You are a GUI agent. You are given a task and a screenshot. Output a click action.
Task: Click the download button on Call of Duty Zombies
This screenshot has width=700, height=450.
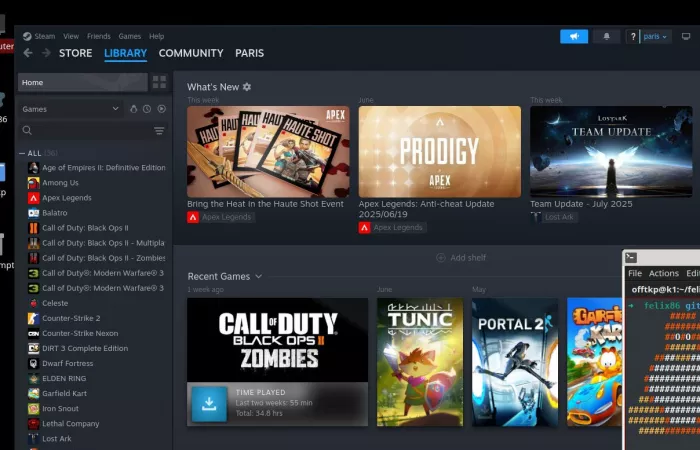click(x=209, y=403)
